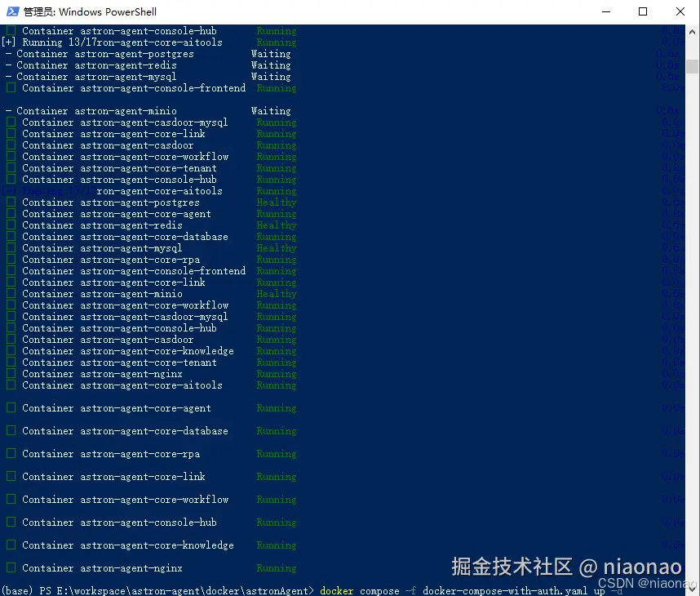Viewport: 700px width, 596px height.
Task: Minimize the PowerShell window
Action: click(x=606, y=11)
